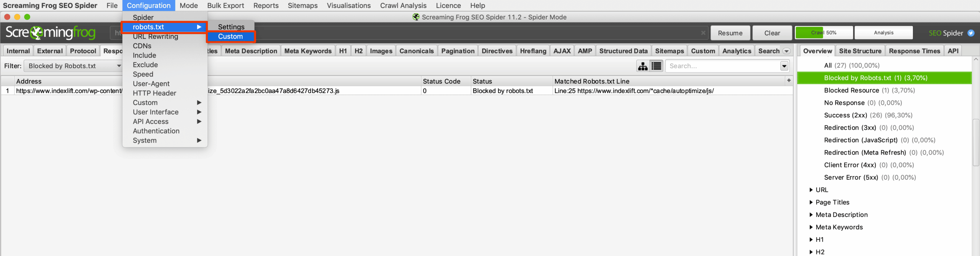
Task: Clear the URL bar with the x icon
Action: point(703,33)
